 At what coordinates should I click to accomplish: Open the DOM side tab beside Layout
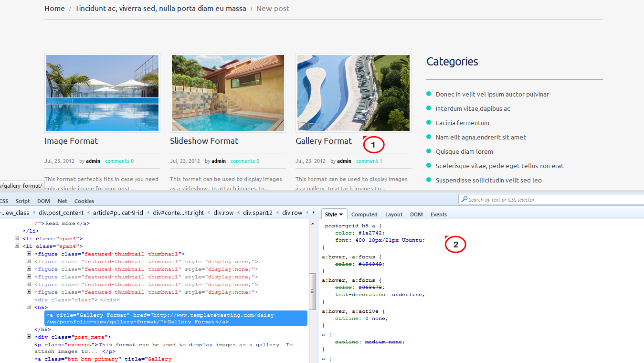click(x=416, y=214)
